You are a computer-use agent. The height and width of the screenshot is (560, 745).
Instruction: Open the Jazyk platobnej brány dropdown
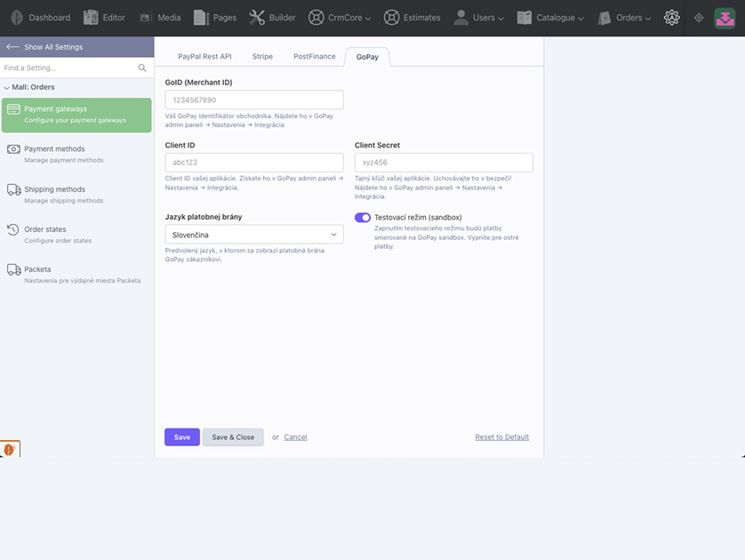[x=254, y=235]
